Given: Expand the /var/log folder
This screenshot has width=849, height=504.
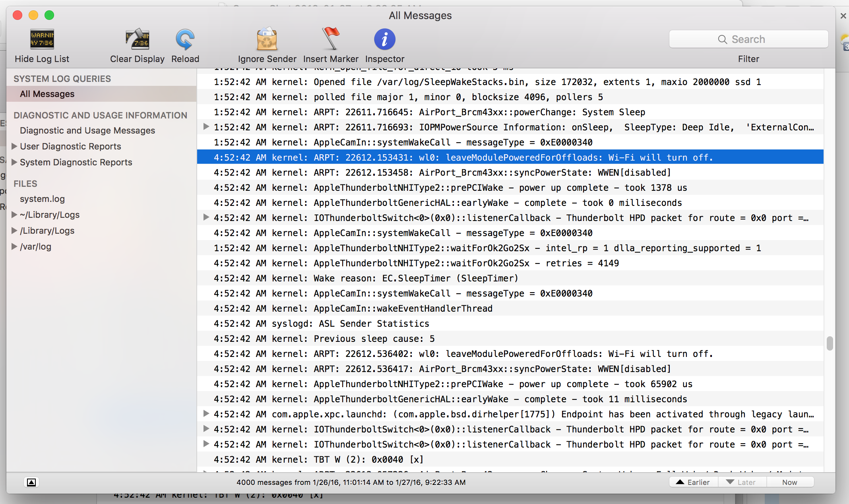Looking at the screenshot, I should coord(14,246).
